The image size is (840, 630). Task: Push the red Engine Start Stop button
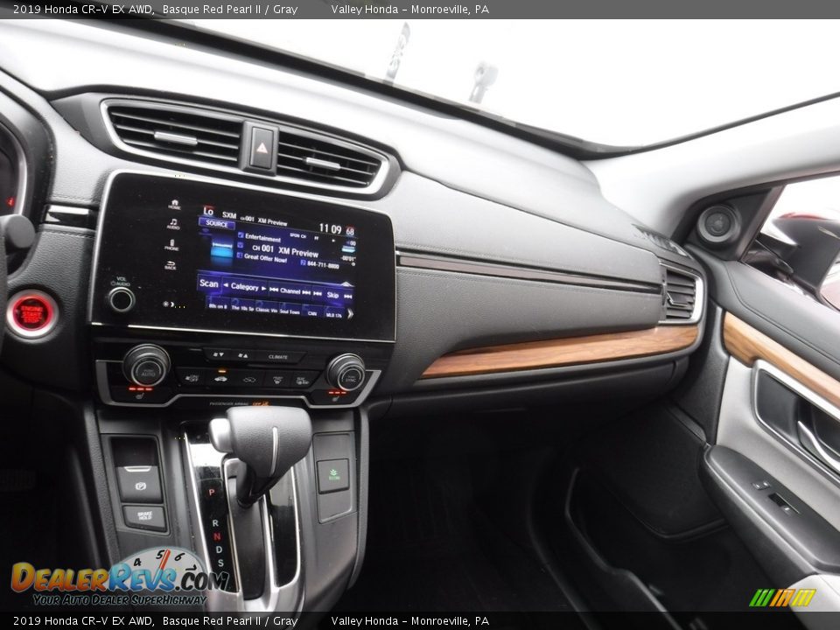click(x=32, y=313)
